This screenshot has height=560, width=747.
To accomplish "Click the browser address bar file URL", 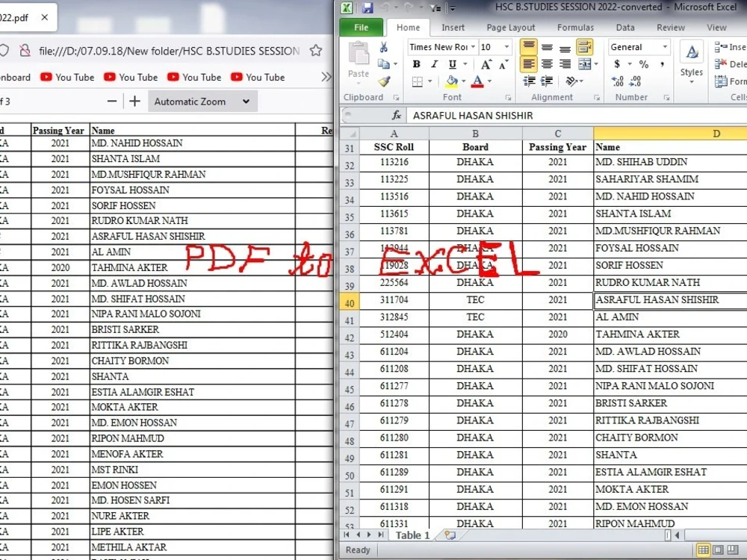I will 169,51.
